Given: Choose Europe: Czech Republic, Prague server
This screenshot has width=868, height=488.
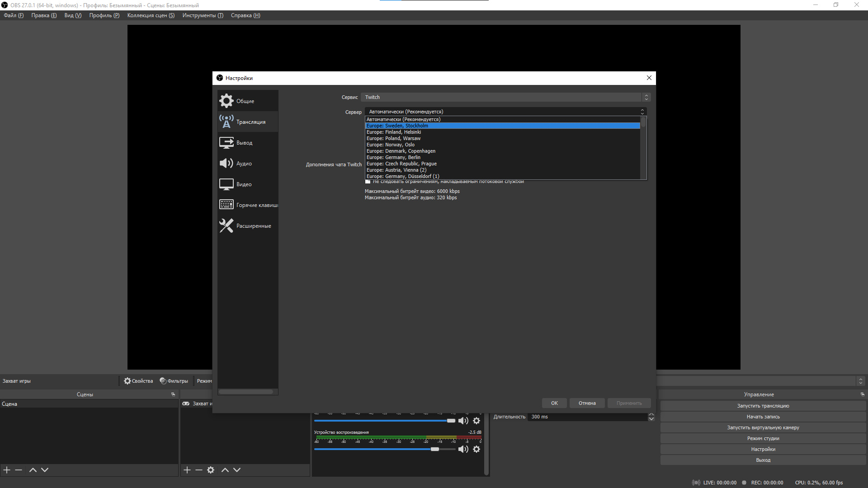Looking at the screenshot, I should [x=503, y=164].
